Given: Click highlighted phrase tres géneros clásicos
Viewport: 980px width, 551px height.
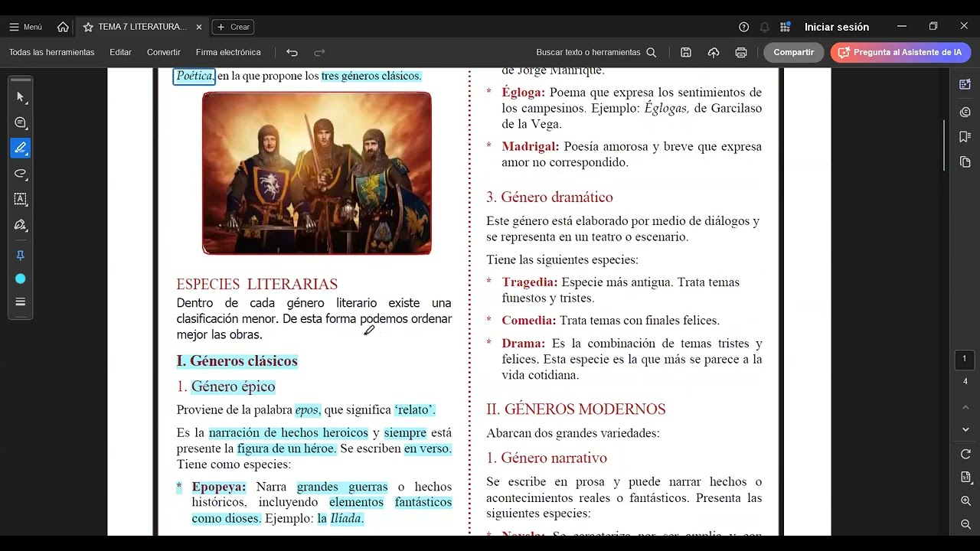Looking at the screenshot, I should [371, 76].
